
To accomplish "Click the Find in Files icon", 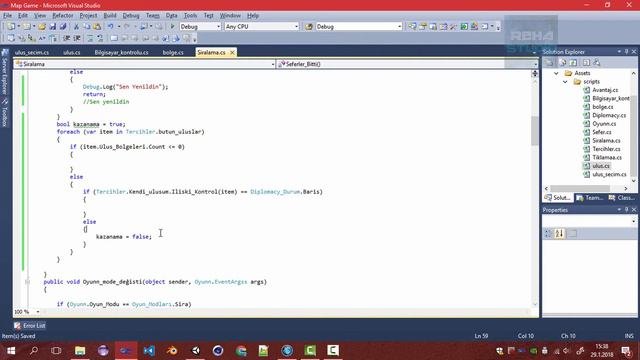I will 309,27.
